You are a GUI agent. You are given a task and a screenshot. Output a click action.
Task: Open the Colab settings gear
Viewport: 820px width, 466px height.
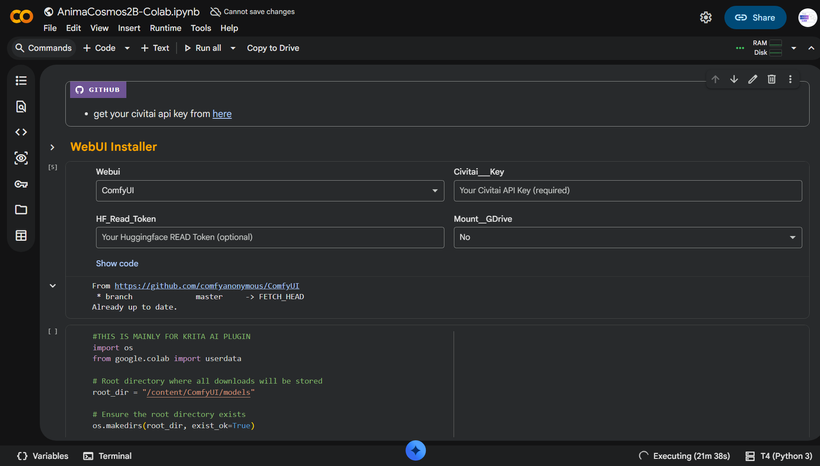point(705,18)
